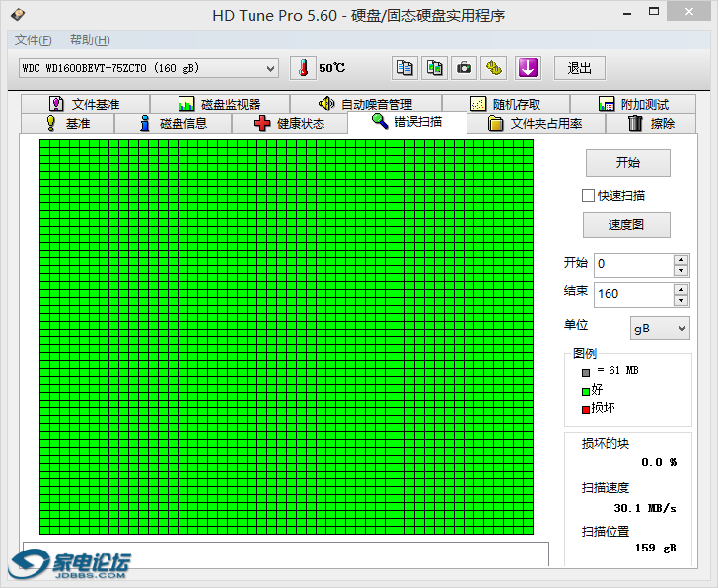The image size is (718, 588).
Task: Click the purple down-arrow minimize-to-tray icon
Action: [528, 68]
